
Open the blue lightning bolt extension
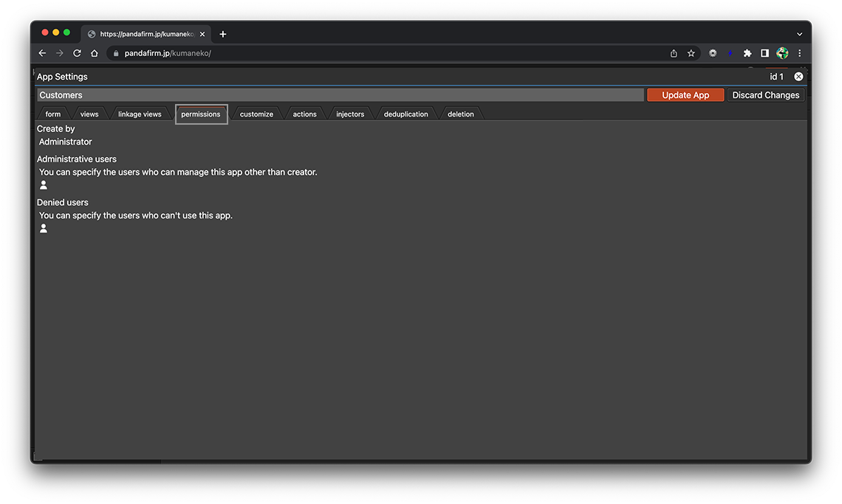[730, 53]
